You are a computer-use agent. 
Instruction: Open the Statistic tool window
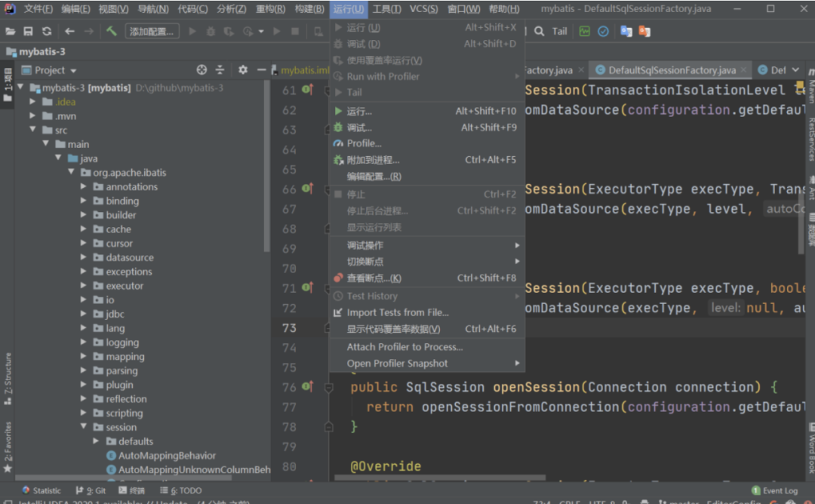point(42,490)
